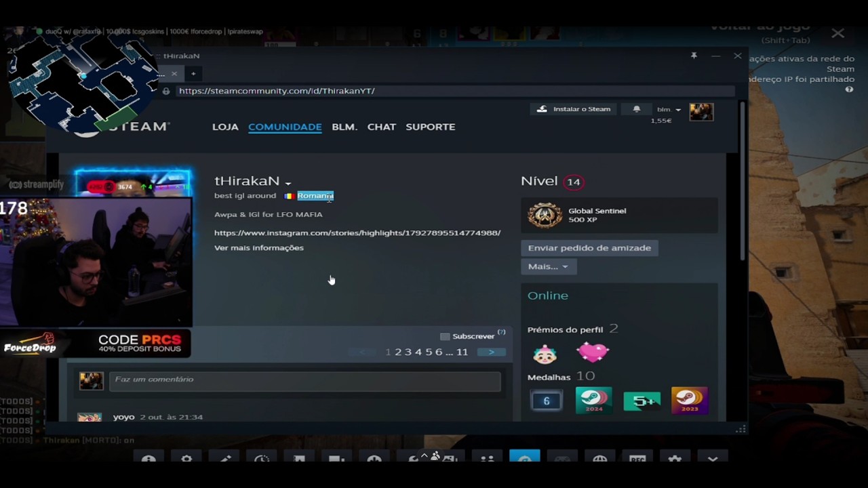The height and width of the screenshot is (488, 868).
Task: Go to comments page 5
Action: tap(429, 352)
